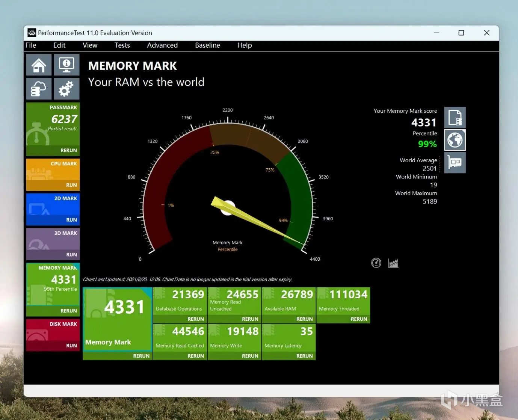Click the MEMORY MARK page heading

tap(133, 66)
